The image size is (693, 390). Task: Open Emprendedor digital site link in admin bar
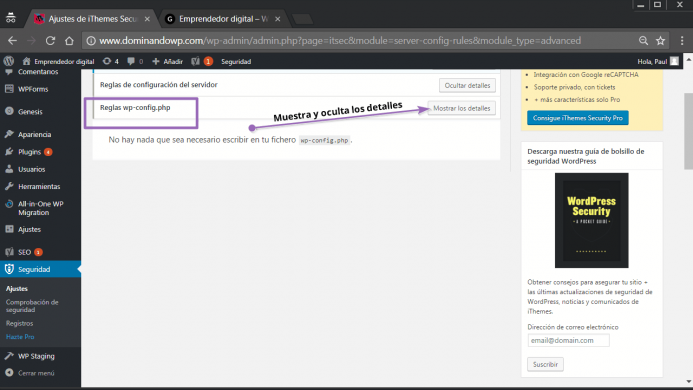coord(58,61)
